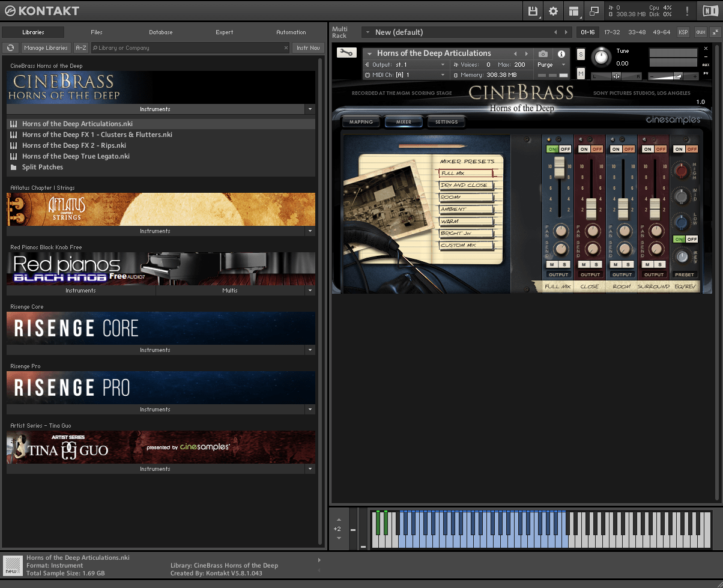723x588 pixels.
Task: Clear the library search field
Action: coord(286,48)
